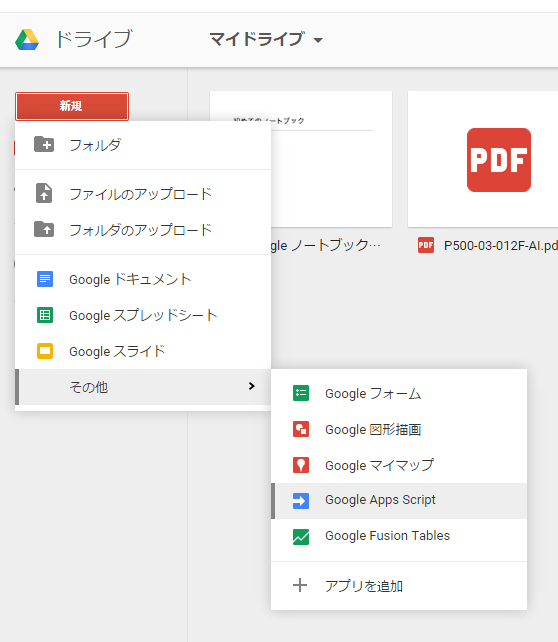Click the Google My Maps pin icon
Screen dimensions: 558x642
click(301, 465)
